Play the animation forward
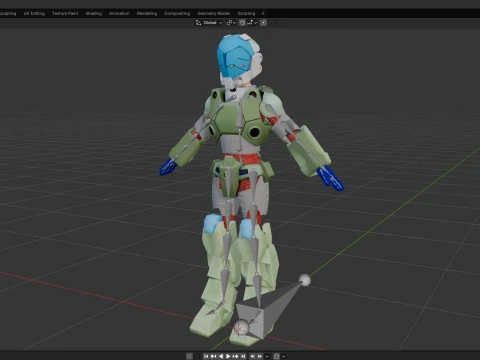480x360 pixels. coord(228,356)
